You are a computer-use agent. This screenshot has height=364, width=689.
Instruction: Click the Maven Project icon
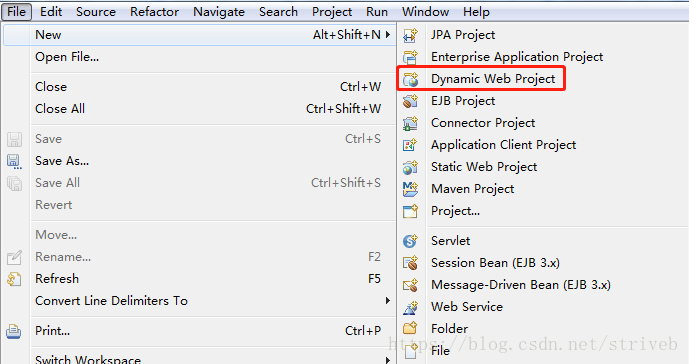[x=410, y=189]
